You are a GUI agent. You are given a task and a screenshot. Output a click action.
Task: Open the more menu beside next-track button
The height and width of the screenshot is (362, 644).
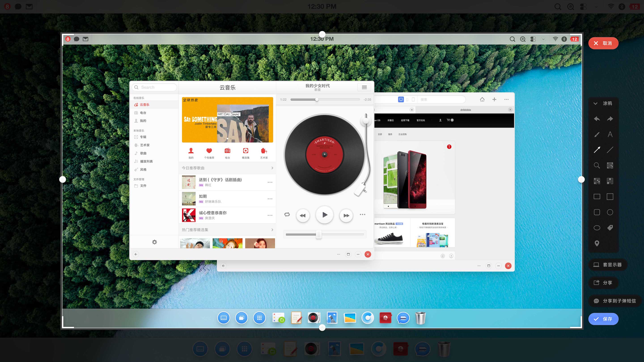click(362, 215)
